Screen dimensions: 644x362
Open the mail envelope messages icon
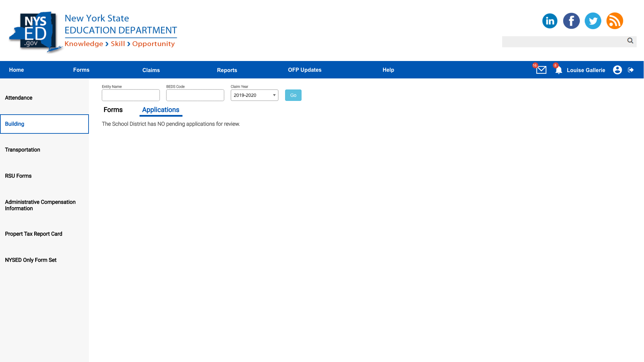541,70
